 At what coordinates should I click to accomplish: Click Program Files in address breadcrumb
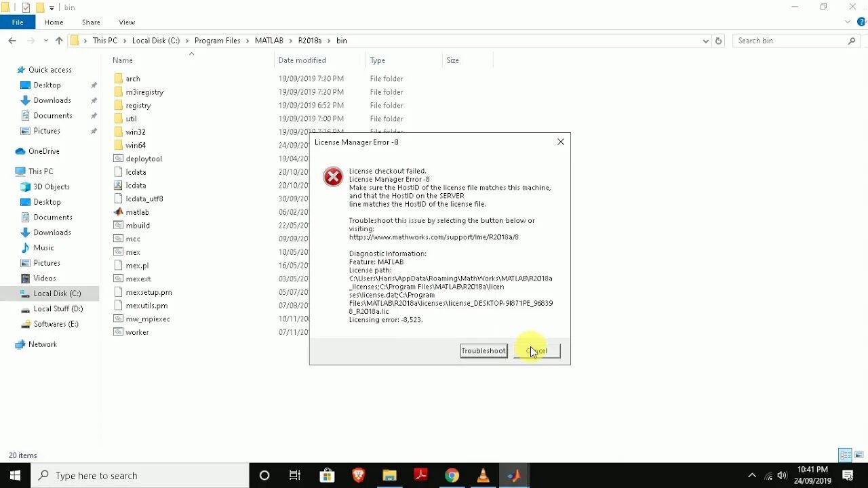(218, 41)
